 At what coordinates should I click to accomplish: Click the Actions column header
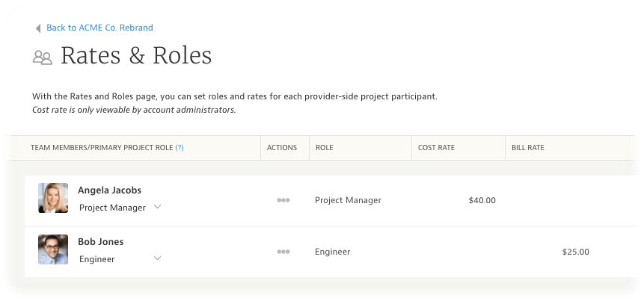pos(282,148)
